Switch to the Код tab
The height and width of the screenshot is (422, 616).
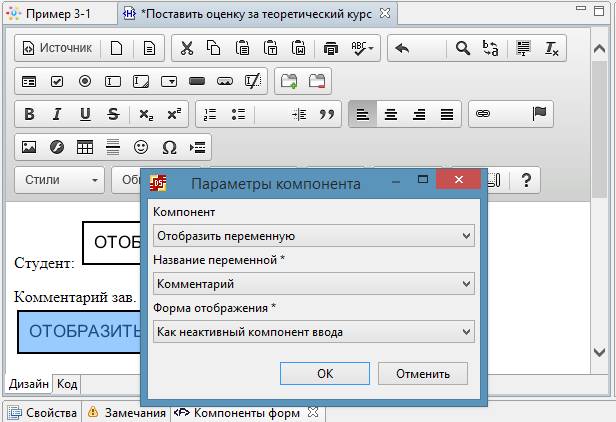tap(67, 383)
